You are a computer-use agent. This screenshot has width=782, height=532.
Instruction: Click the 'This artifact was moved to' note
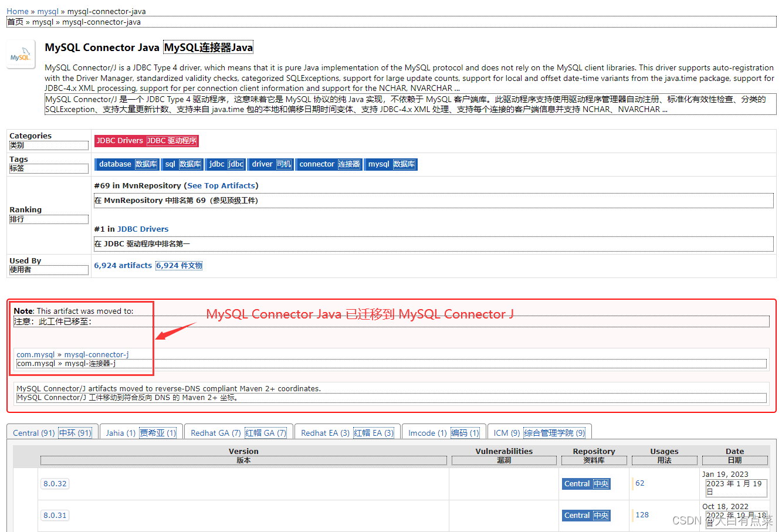pyautogui.click(x=73, y=311)
